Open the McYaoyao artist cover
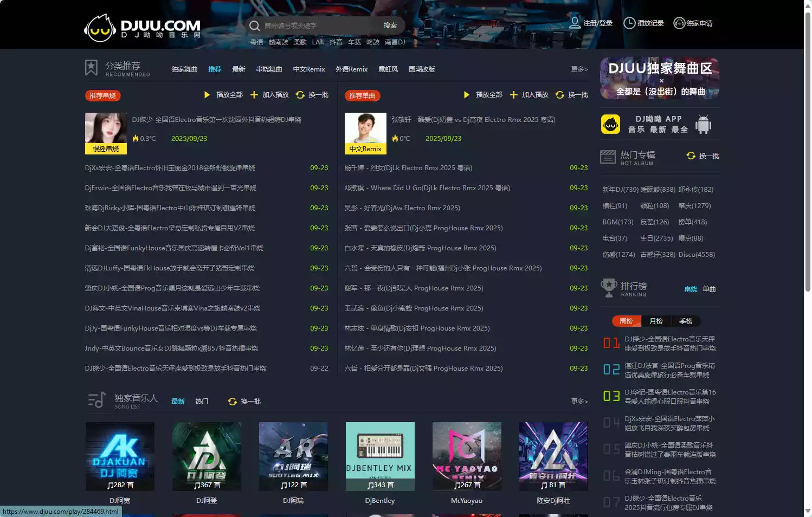This screenshot has width=812, height=517. 467,457
